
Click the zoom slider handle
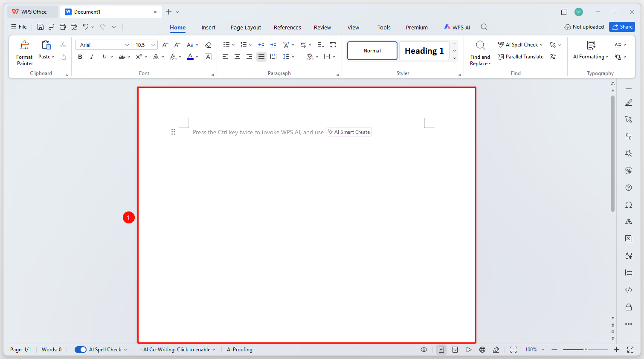click(x=586, y=350)
